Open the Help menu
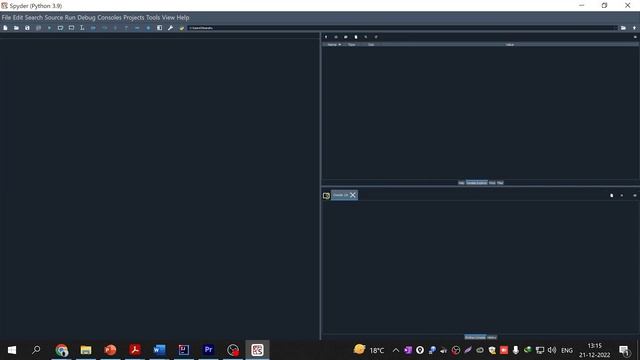The image size is (640, 360). point(183,18)
